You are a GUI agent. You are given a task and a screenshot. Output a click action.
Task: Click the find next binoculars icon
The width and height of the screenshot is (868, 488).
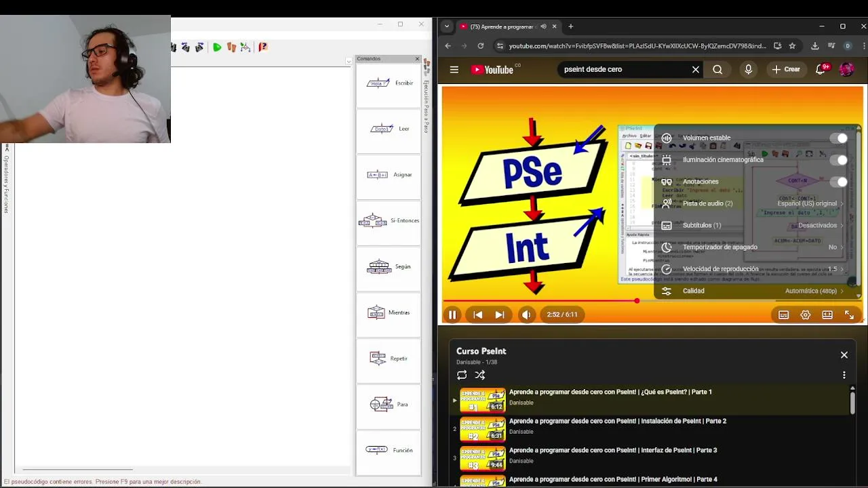[x=199, y=47]
